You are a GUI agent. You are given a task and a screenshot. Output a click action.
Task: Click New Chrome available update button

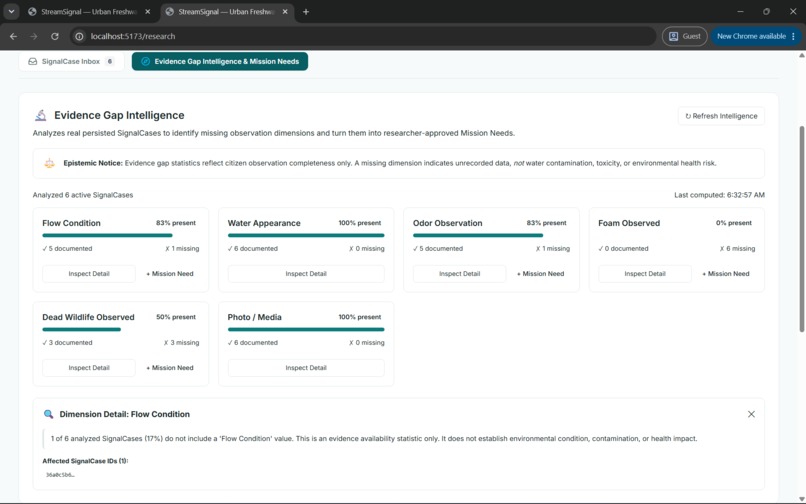click(751, 37)
